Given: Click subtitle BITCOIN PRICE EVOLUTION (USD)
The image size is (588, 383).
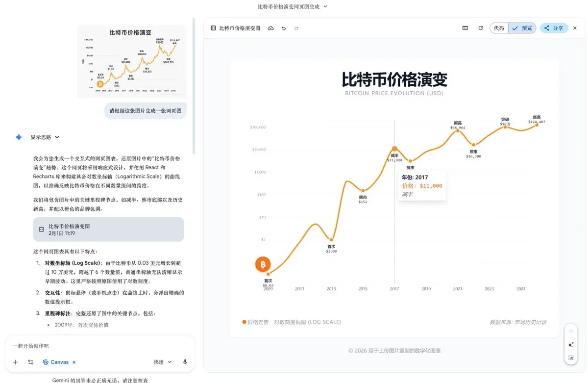Looking at the screenshot, I should click(394, 93).
